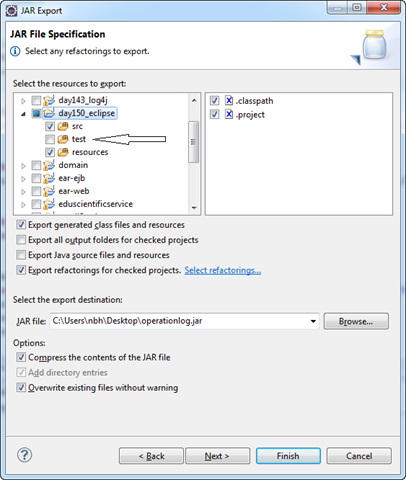
Task: Check the day143_log4j project checkbox
Action: (36, 100)
